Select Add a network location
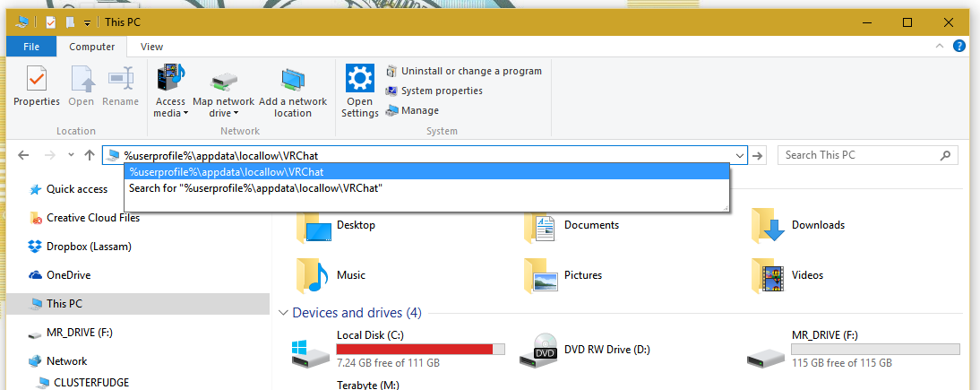 293,91
